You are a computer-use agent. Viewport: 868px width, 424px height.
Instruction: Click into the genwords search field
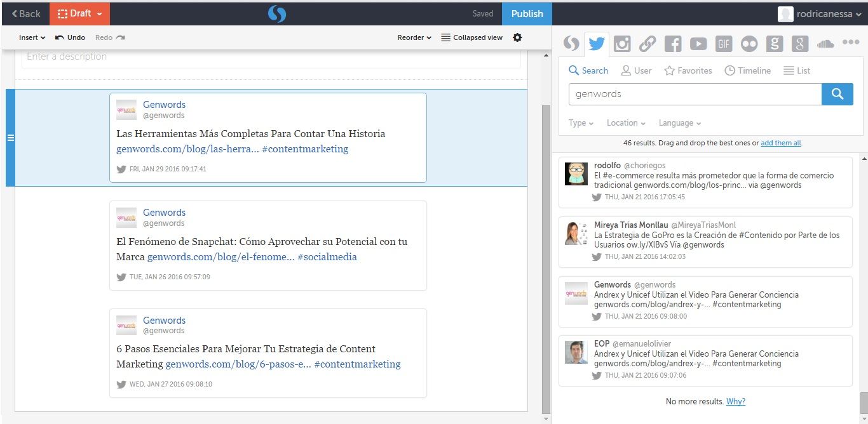695,94
